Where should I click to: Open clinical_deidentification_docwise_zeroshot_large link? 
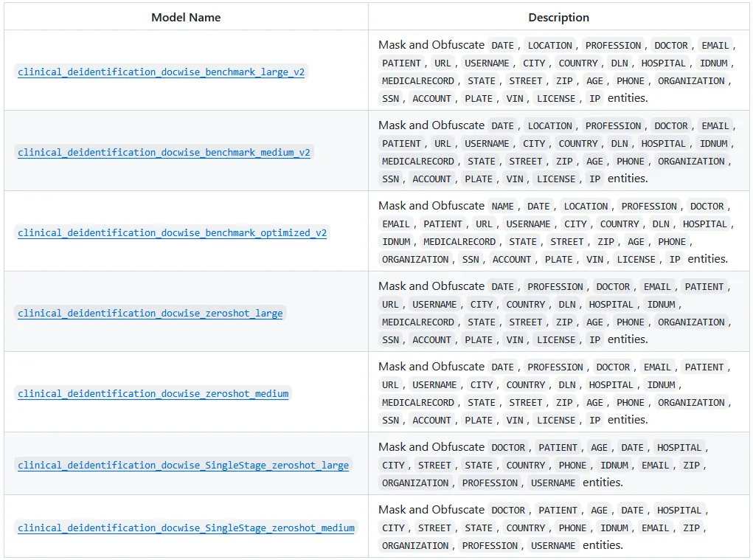coord(150,314)
